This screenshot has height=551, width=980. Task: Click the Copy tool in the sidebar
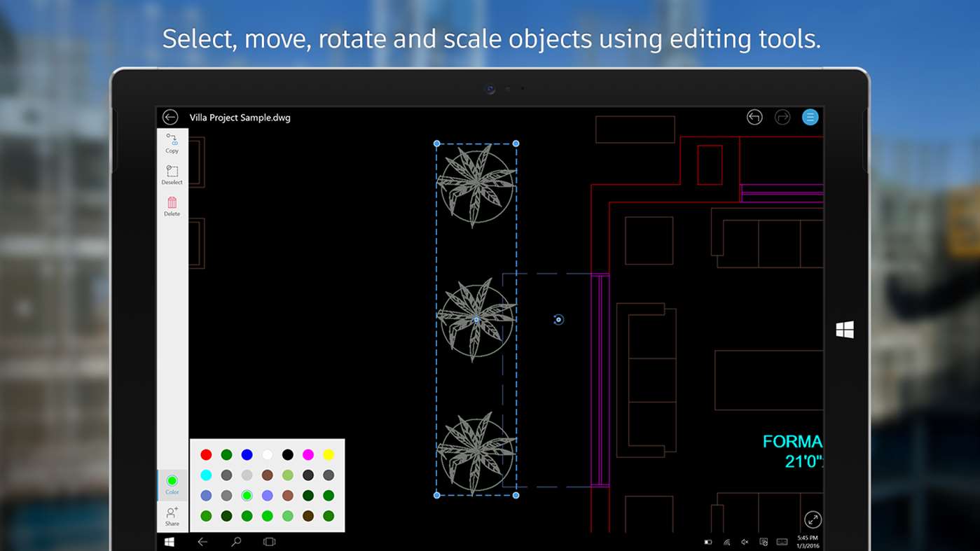[x=172, y=143]
